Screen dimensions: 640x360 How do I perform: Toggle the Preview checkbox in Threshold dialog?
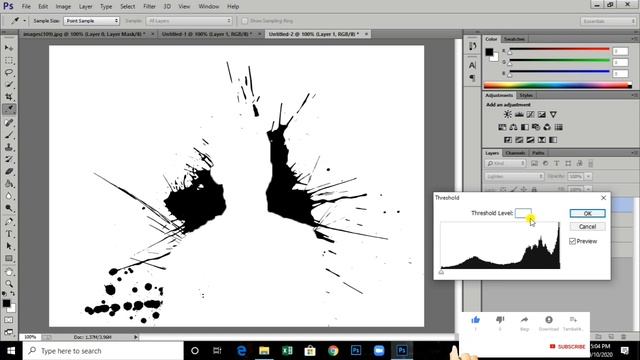click(572, 241)
